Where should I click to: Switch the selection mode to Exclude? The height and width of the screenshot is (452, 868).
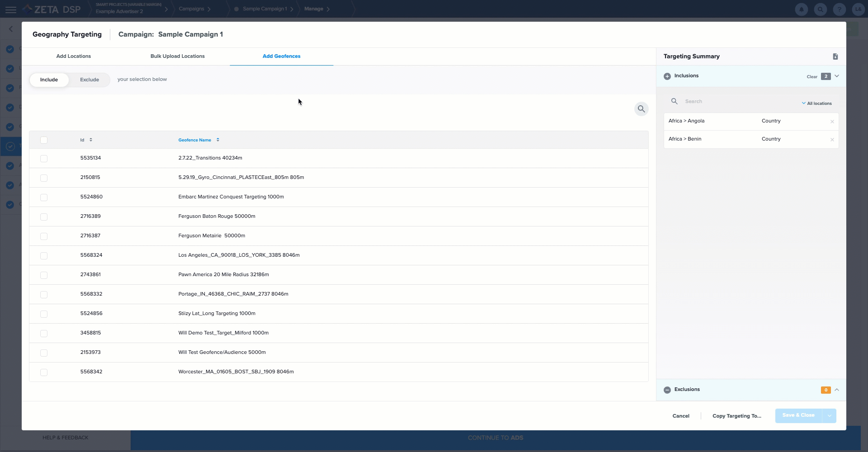click(x=90, y=80)
